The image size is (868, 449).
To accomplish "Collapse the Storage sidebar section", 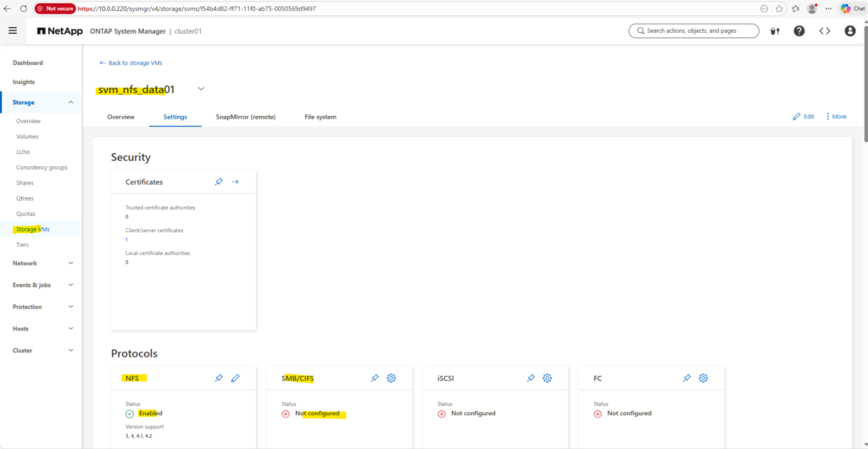I will [70, 103].
